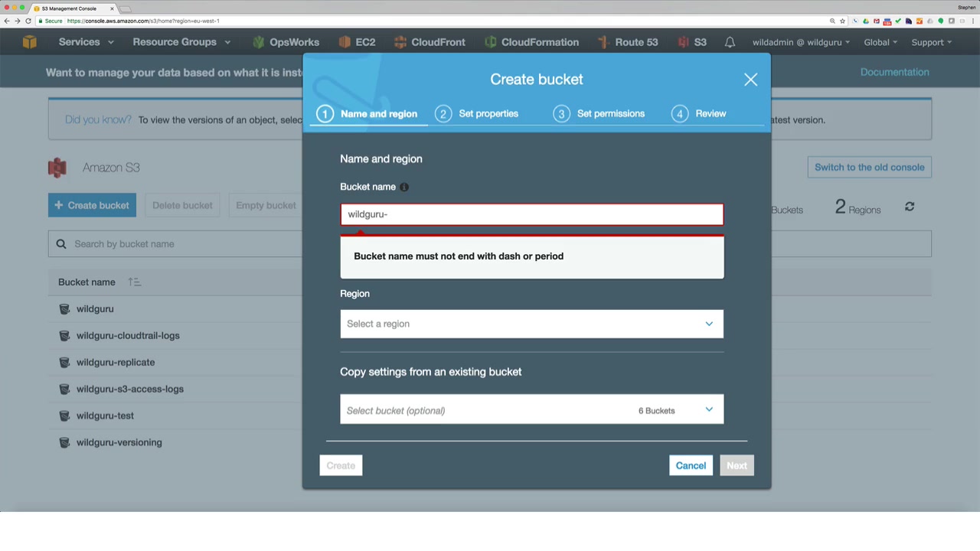Click the refresh icon next to Regions

point(910,207)
